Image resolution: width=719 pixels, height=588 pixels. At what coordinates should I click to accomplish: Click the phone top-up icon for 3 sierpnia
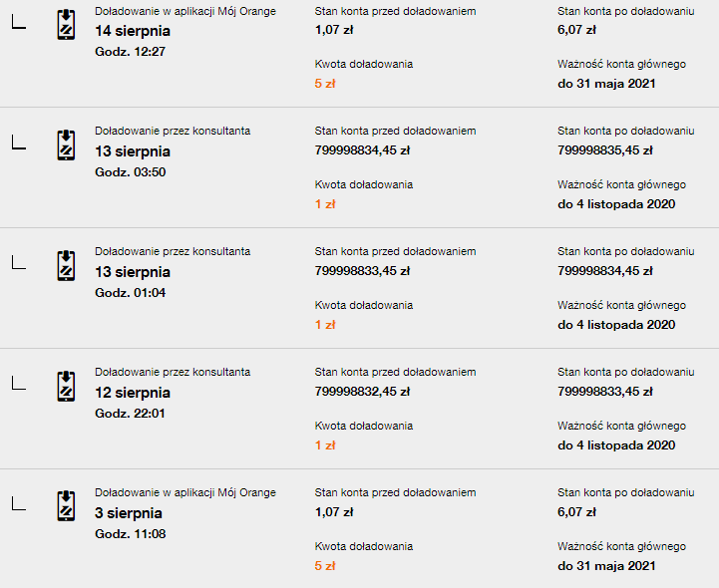(x=66, y=505)
